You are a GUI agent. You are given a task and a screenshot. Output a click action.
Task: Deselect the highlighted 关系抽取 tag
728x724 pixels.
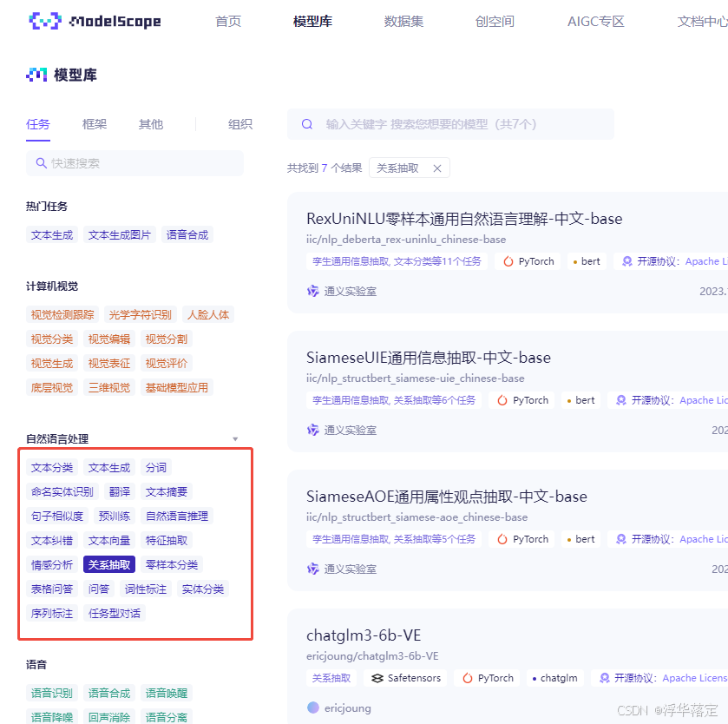(x=109, y=565)
